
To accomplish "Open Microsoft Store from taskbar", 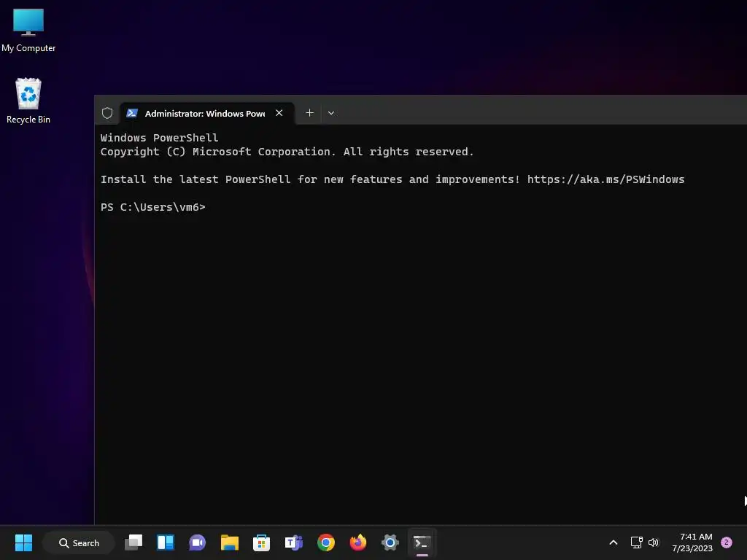I will [262, 542].
